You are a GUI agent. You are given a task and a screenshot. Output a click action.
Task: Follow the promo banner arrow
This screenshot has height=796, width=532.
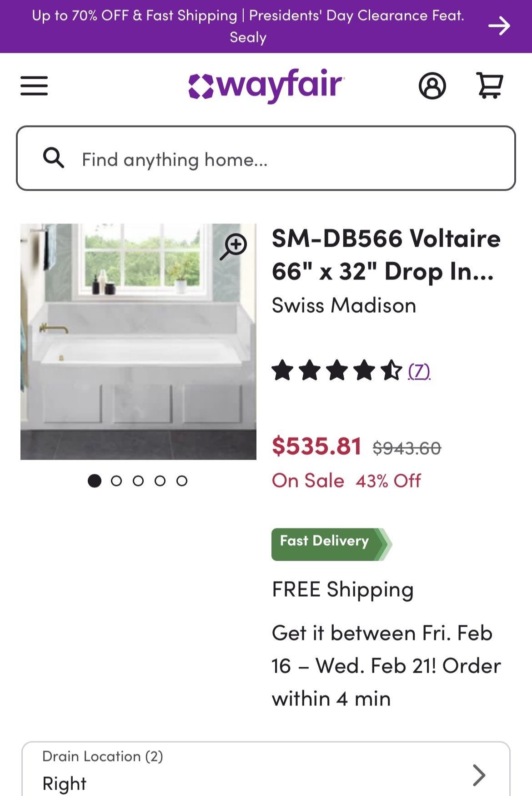click(499, 26)
